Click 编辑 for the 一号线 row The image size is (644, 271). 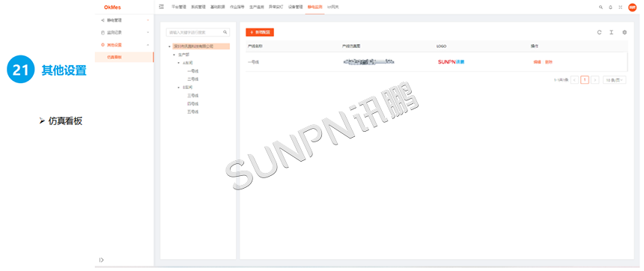point(537,62)
